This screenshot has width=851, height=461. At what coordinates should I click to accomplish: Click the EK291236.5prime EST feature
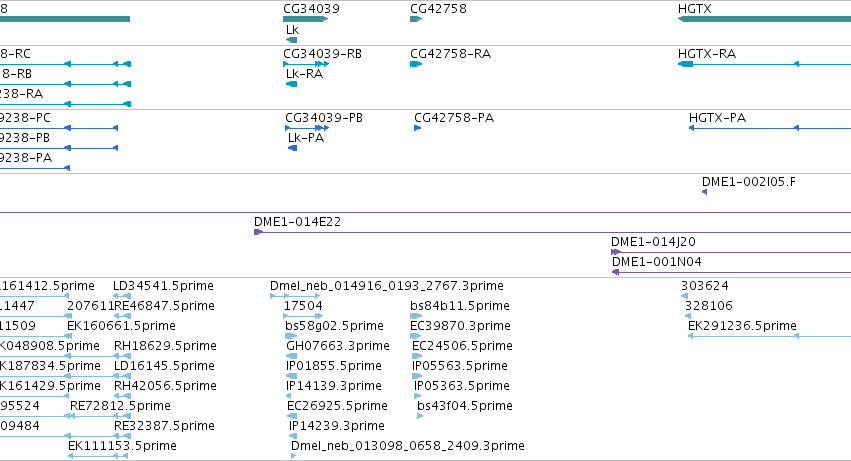coord(770,336)
